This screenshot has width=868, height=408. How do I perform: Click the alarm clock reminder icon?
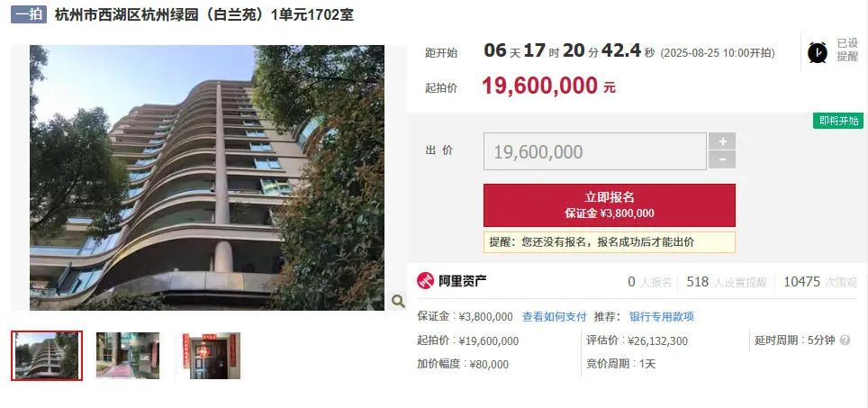[818, 52]
